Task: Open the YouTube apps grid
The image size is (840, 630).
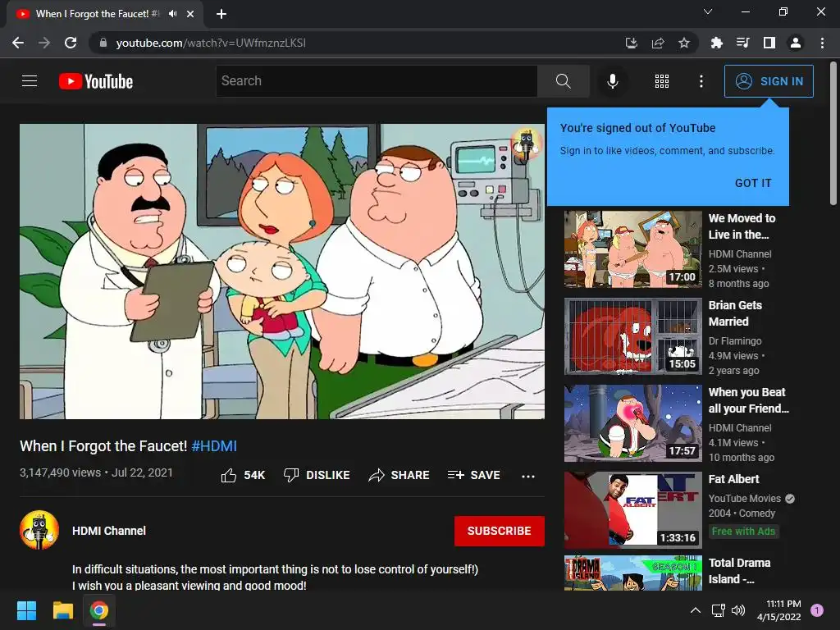Action: click(662, 81)
